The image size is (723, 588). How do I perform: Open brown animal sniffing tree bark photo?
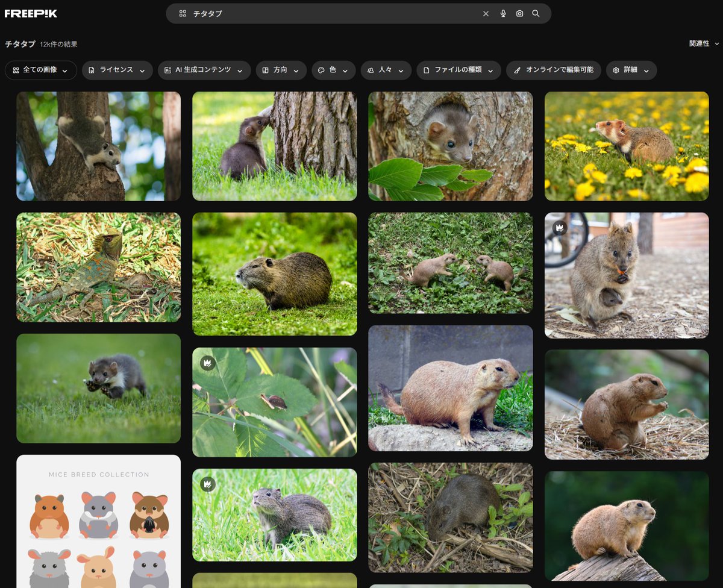coord(275,146)
